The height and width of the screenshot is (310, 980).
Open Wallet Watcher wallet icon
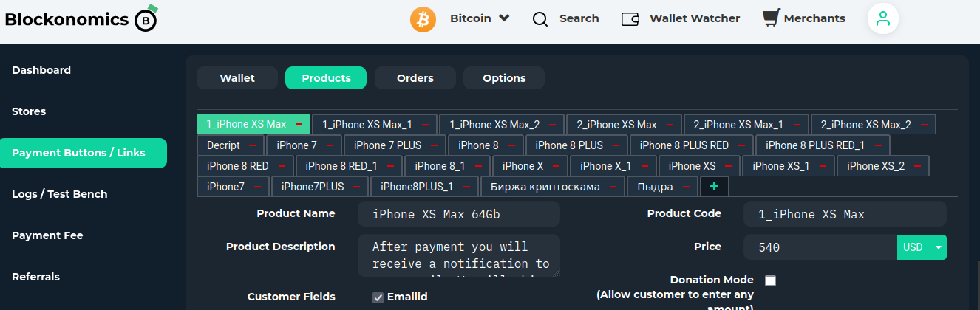[630, 18]
